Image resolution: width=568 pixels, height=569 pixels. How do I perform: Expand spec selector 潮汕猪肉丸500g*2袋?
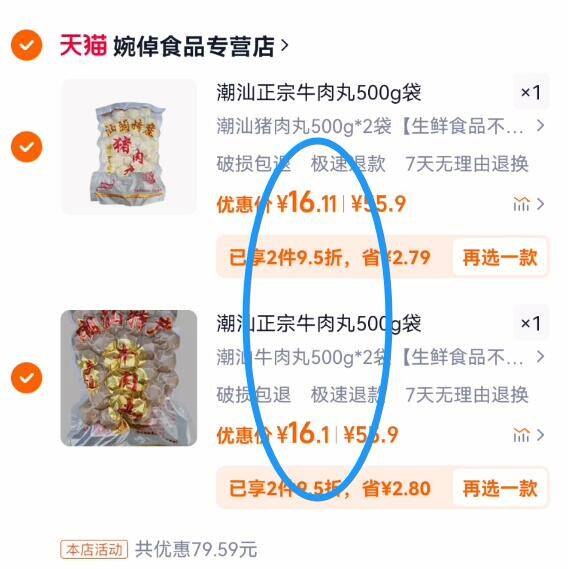click(380, 126)
